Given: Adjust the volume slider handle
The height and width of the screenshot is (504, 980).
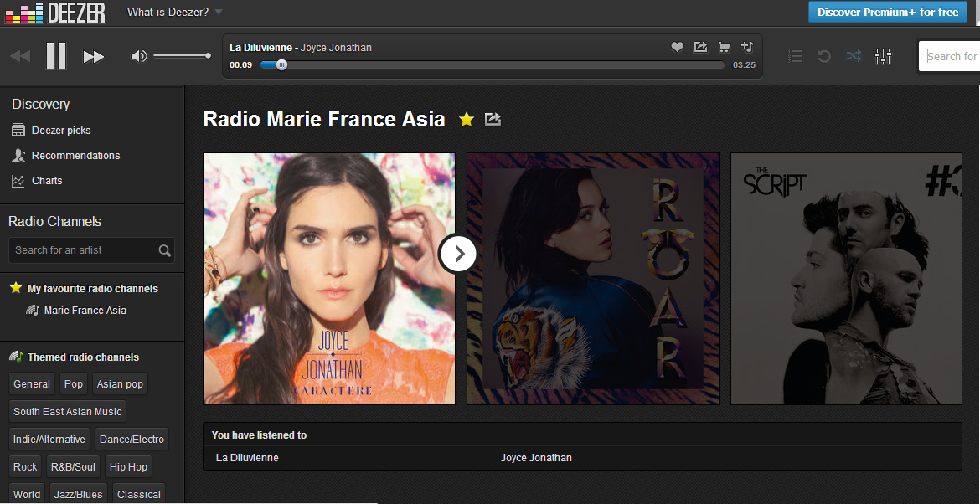Looking at the screenshot, I should [208, 56].
